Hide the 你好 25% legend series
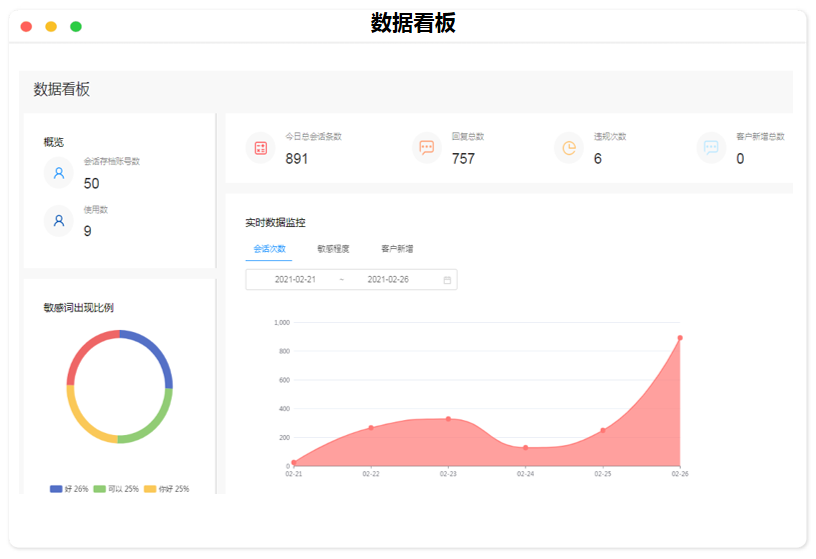Image resolution: width=816 pixels, height=559 pixels. coord(166,489)
